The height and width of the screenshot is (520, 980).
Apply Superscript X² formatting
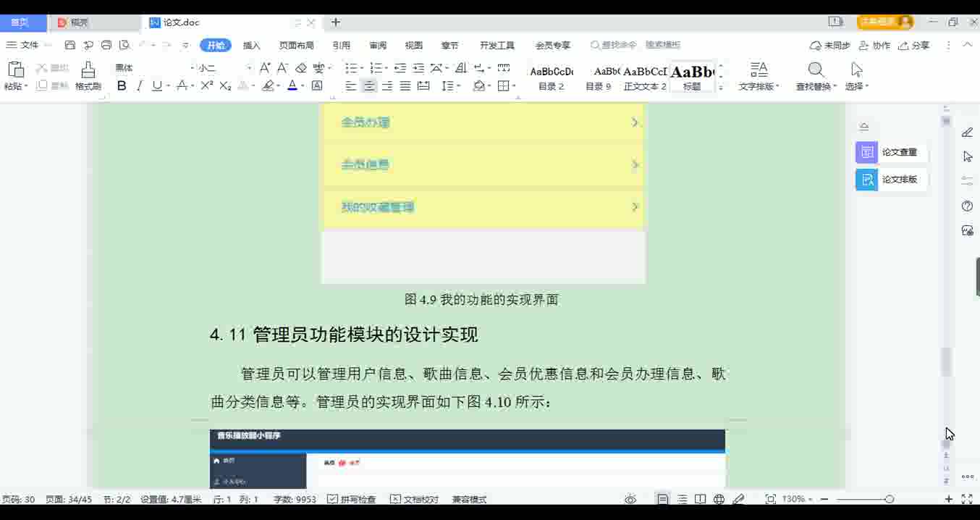click(207, 85)
